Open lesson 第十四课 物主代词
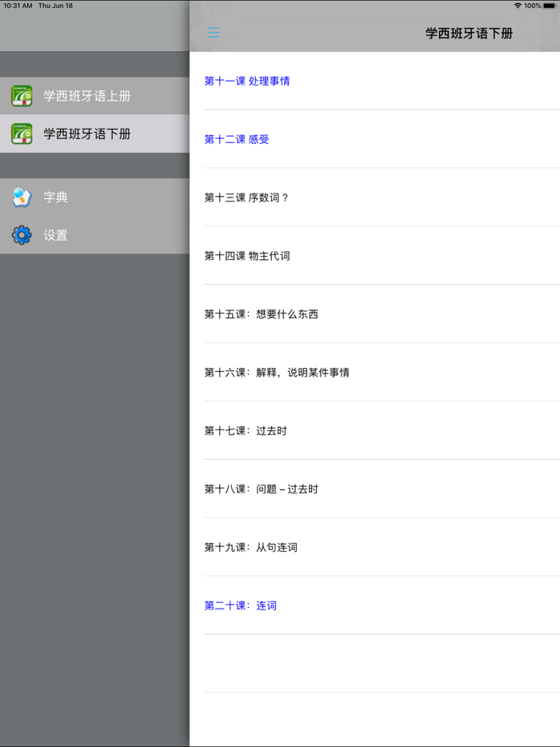 point(374,256)
